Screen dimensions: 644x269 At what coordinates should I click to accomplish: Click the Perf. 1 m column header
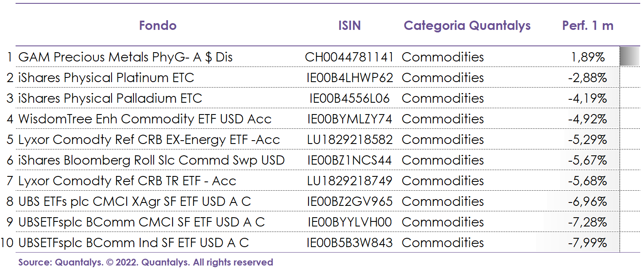[x=588, y=26]
